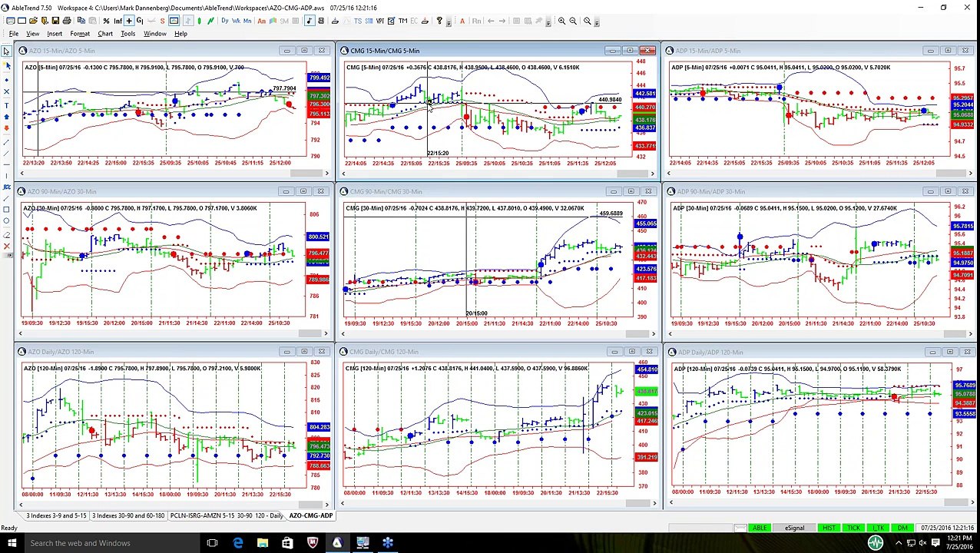This screenshot has height=553, width=980.
Task: Select the green line chart style icon
Action: pos(211,21)
